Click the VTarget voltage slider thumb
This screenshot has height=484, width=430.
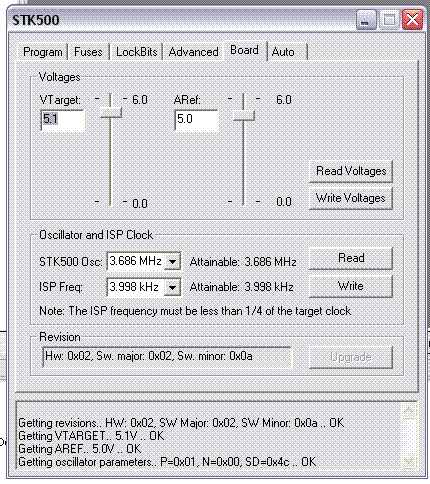[x=111, y=112]
